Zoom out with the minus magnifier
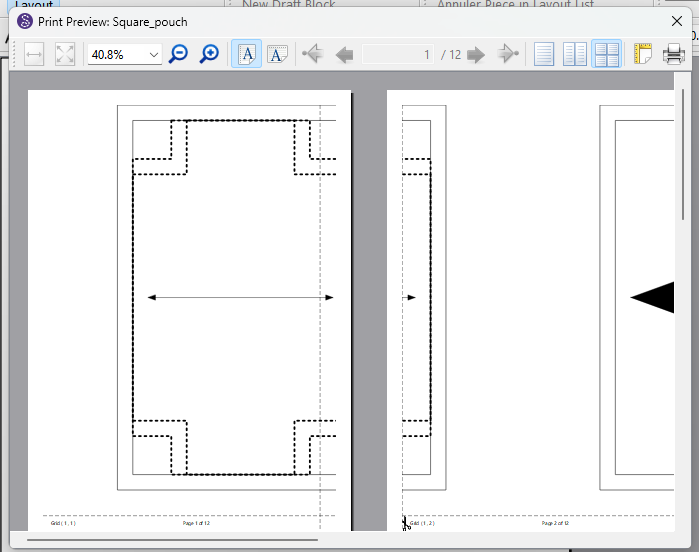The image size is (699, 552). coord(178,54)
